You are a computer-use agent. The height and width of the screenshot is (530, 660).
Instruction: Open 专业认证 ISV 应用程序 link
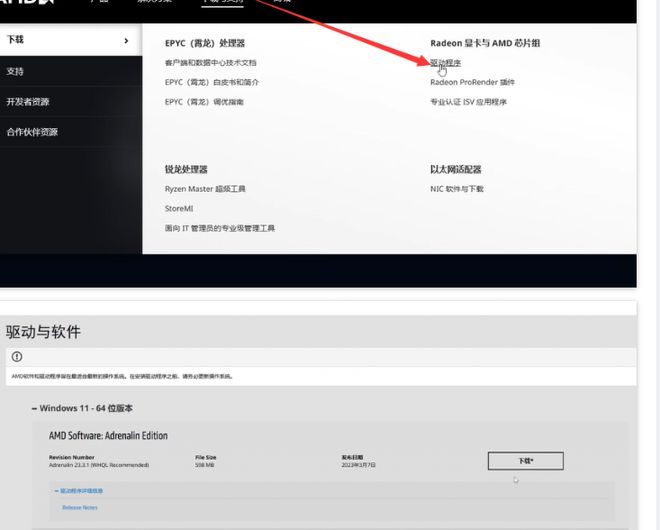pyautogui.click(x=468, y=102)
